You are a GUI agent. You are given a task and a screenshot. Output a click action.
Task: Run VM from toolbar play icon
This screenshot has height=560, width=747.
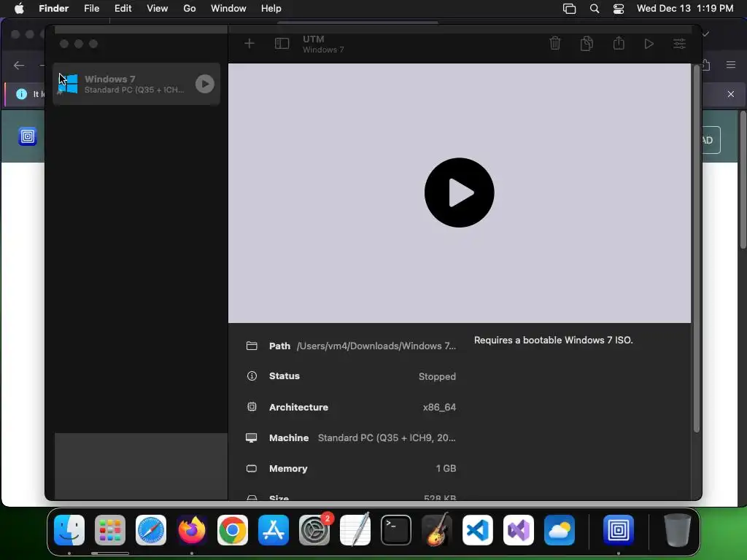click(649, 44)
